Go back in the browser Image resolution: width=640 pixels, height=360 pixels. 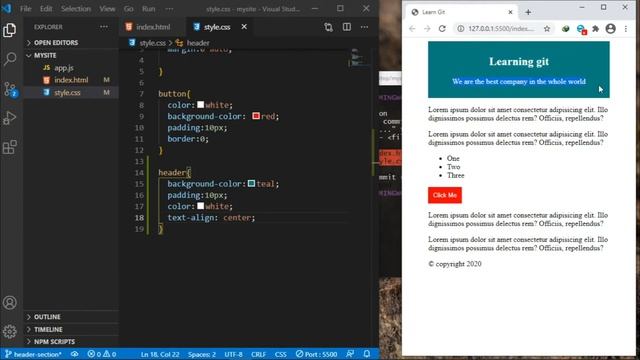pyautogui.click(x=412, y=29)
